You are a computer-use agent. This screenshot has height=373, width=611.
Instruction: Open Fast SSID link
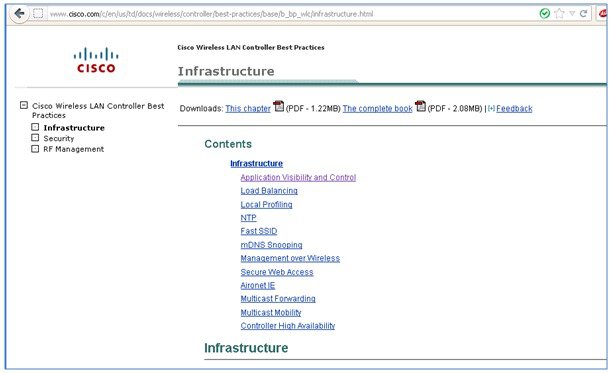coord(259,231)
